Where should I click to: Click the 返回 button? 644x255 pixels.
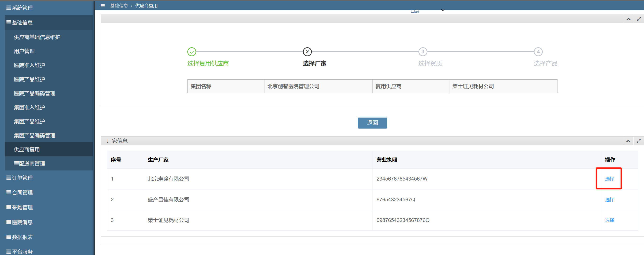pyautogui.click(x=372, y=123)
